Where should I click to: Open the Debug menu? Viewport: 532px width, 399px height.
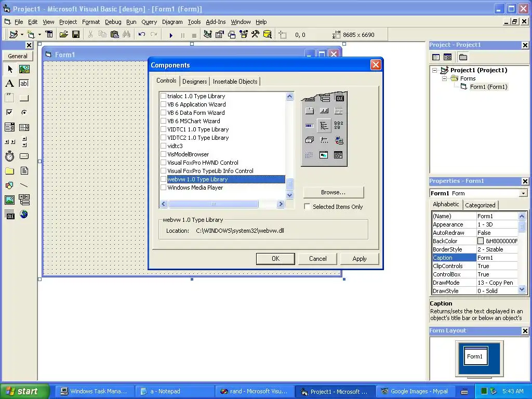pyautogui.click(x=113, y=22)
